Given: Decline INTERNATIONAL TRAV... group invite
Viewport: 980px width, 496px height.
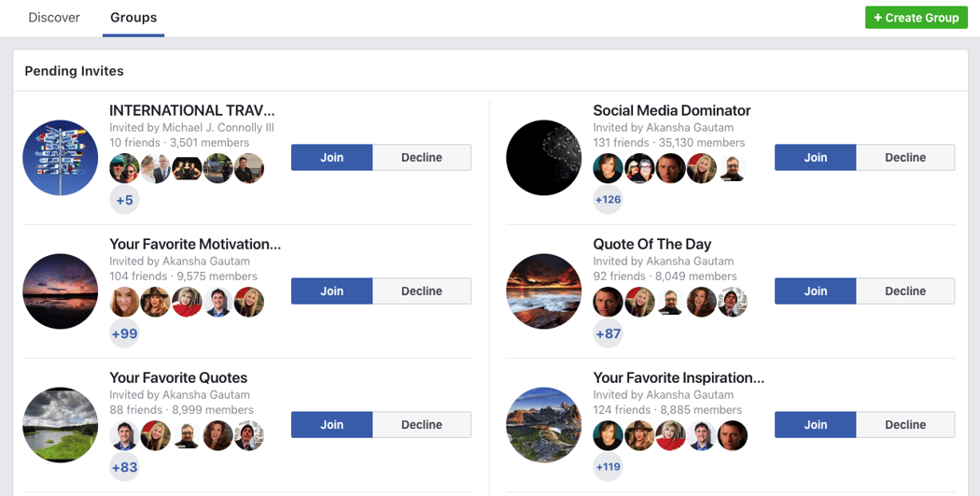Looking at the screenshot, I should coord(422,158).
